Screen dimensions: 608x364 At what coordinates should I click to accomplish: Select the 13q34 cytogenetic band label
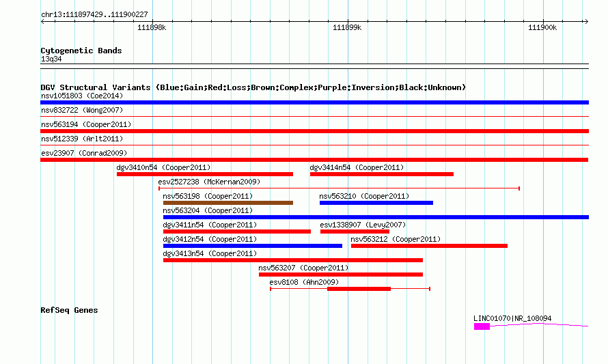[x=51, y=59]
